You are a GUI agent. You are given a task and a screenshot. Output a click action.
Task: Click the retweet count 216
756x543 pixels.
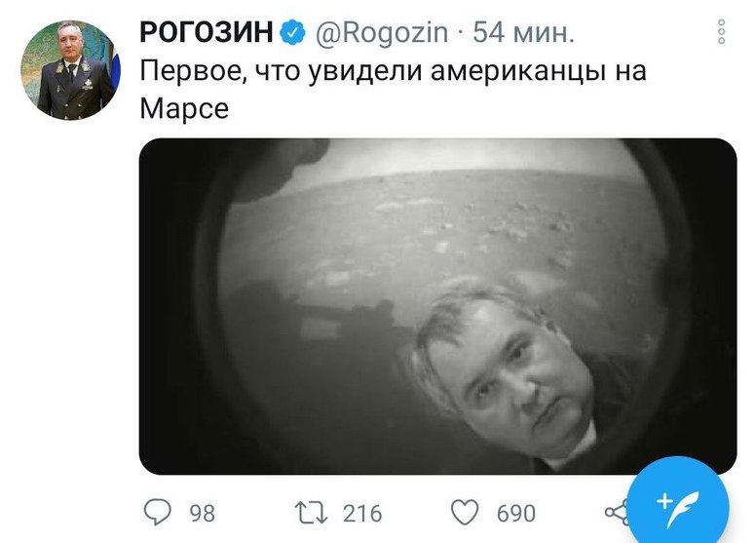click(362, 513)
